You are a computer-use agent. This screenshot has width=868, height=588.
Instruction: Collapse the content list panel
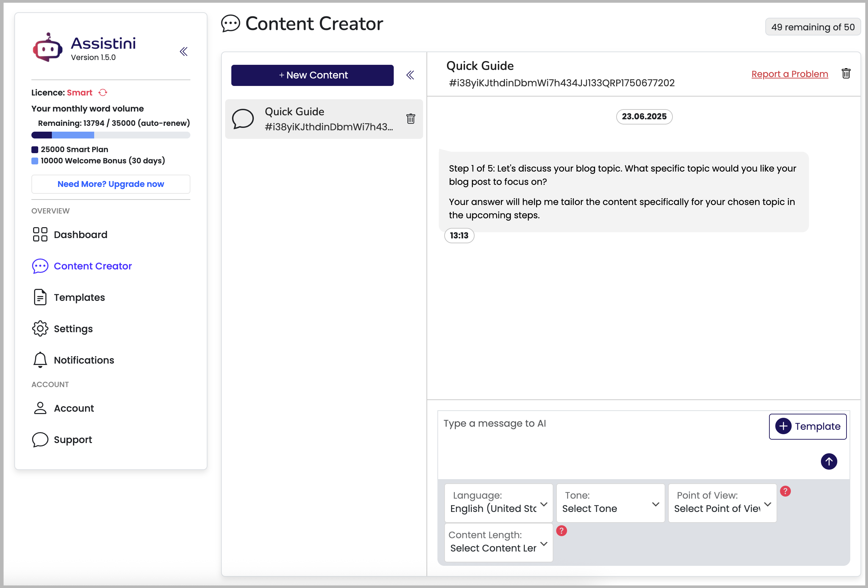pos(410,75)
